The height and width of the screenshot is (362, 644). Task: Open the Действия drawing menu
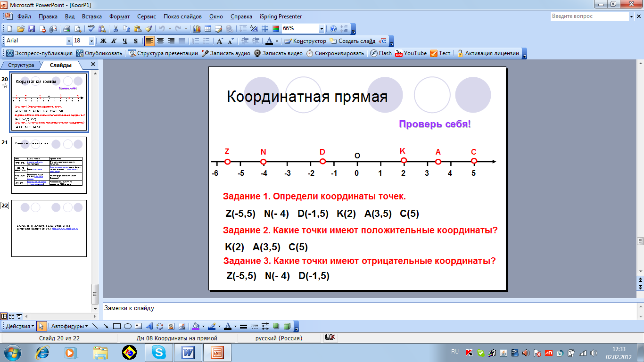tap(20, 326)
